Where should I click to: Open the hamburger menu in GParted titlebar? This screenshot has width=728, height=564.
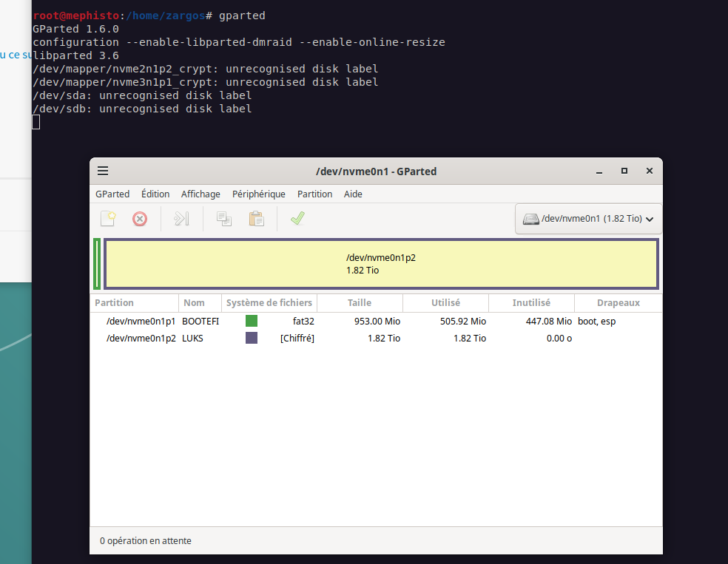tap(103, 171)
